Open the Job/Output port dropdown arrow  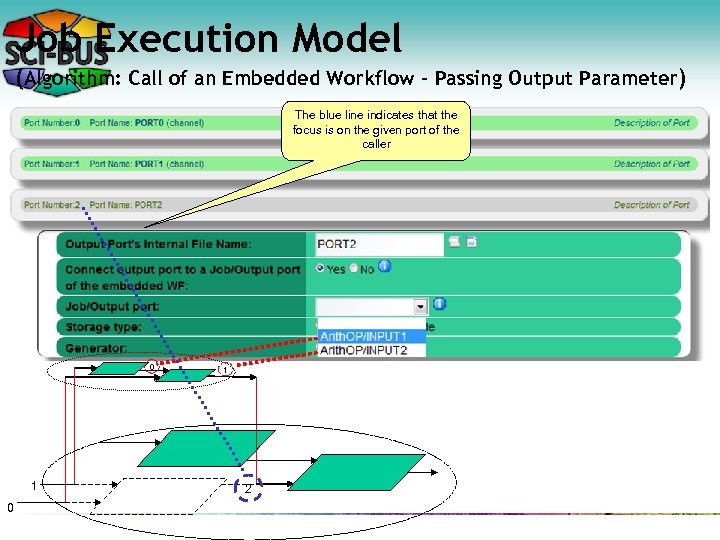[x=420, y=307]
